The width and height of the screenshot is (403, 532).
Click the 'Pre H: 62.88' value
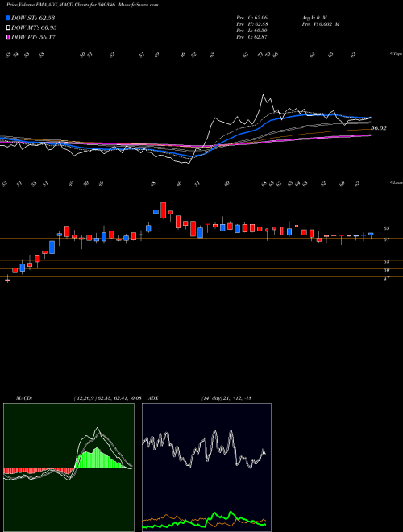(x=251, y=23)
